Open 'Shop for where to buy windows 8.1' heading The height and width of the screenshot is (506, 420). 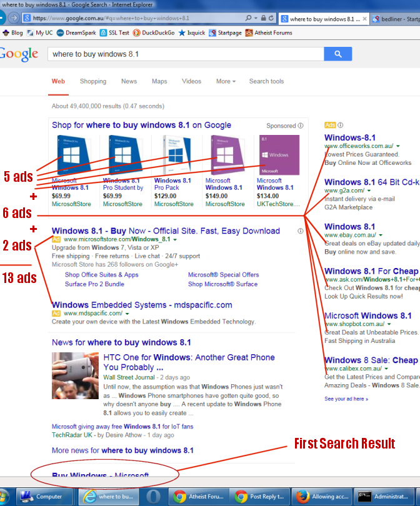tap(141, 125)
